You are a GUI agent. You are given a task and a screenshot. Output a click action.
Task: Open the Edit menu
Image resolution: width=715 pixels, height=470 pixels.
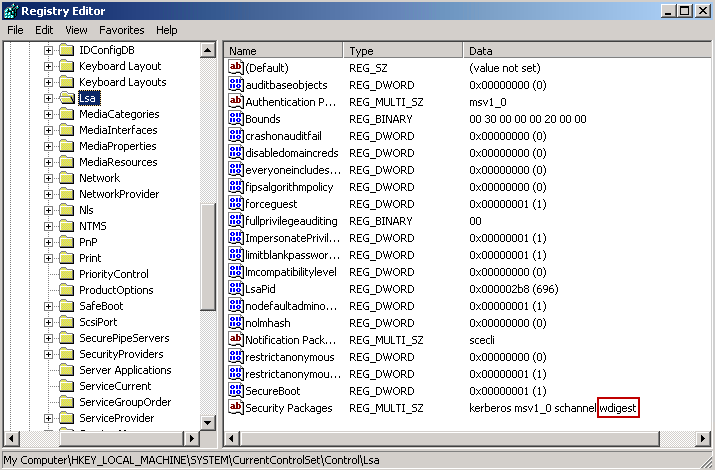(44, 30)
